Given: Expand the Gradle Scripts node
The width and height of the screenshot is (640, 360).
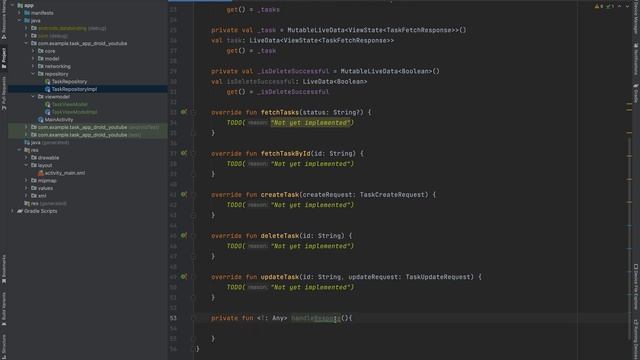Looking at the screenshot, I should [x=12, y=211].
